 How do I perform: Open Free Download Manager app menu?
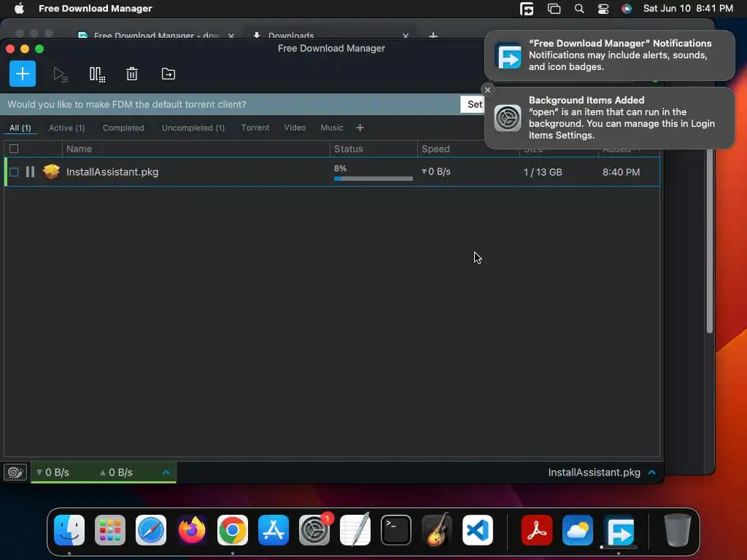coord(96,8)
